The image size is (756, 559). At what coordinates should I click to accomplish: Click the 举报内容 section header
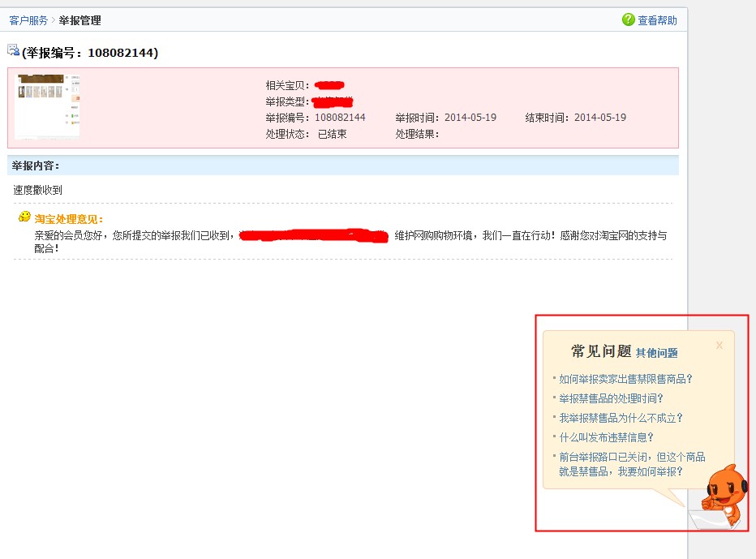36,166
